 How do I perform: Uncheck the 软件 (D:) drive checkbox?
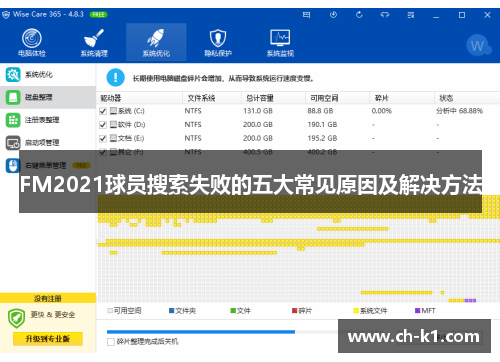tap(103, 125)
